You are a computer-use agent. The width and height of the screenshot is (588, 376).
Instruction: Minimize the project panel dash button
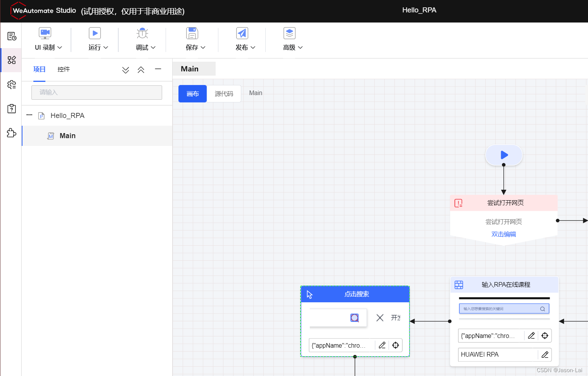coord(158,69)
